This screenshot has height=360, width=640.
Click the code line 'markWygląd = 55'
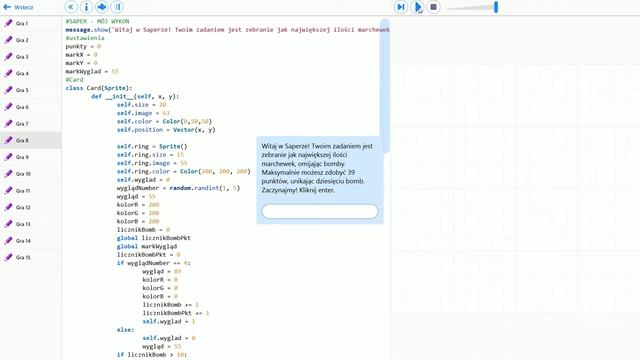(92, 71)
